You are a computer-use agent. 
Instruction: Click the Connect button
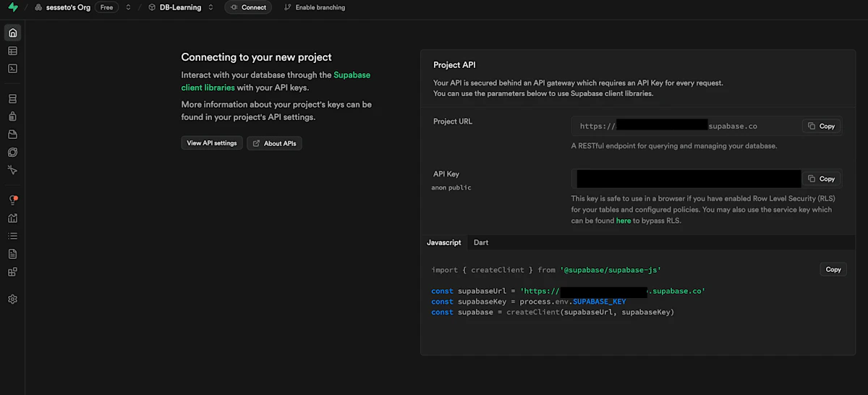pos(248,7)
